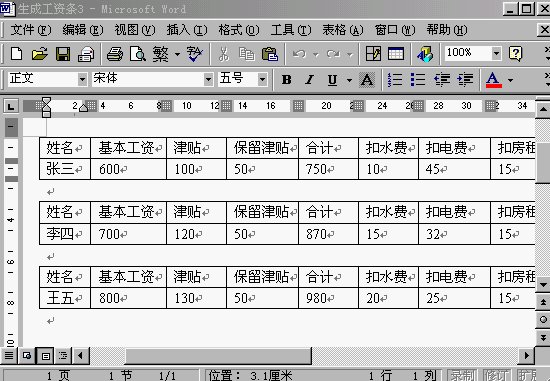
Task: Save the document with floppy icon
Action: click(x=63, y=54)
